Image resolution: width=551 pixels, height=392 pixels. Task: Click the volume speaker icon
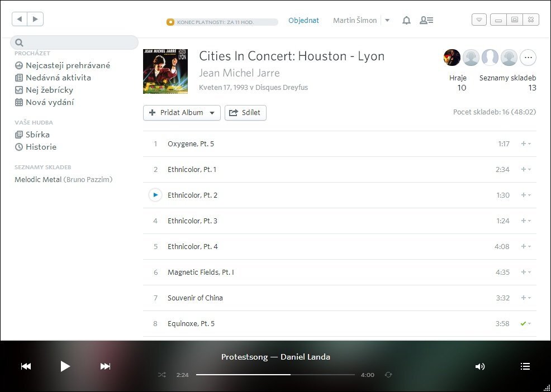[x=479, y=366]
